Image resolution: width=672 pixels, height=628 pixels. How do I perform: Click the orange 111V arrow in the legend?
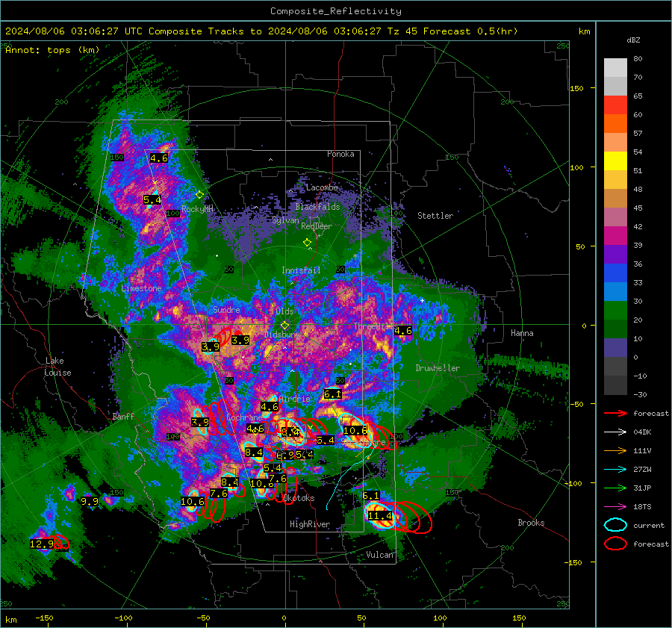coord(615,450)
